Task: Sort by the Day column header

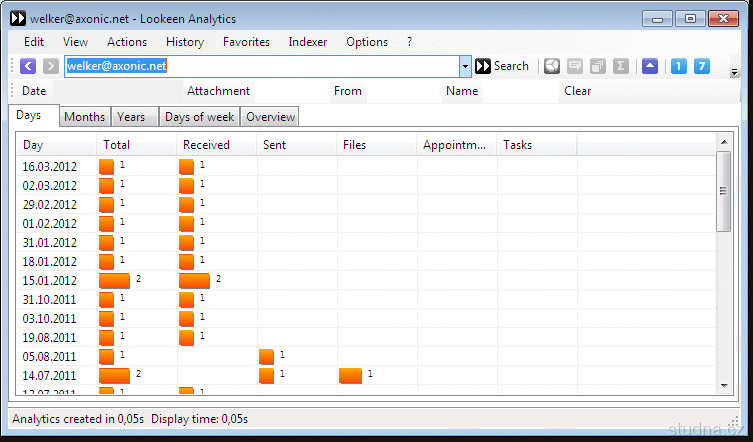Action: 57,145
